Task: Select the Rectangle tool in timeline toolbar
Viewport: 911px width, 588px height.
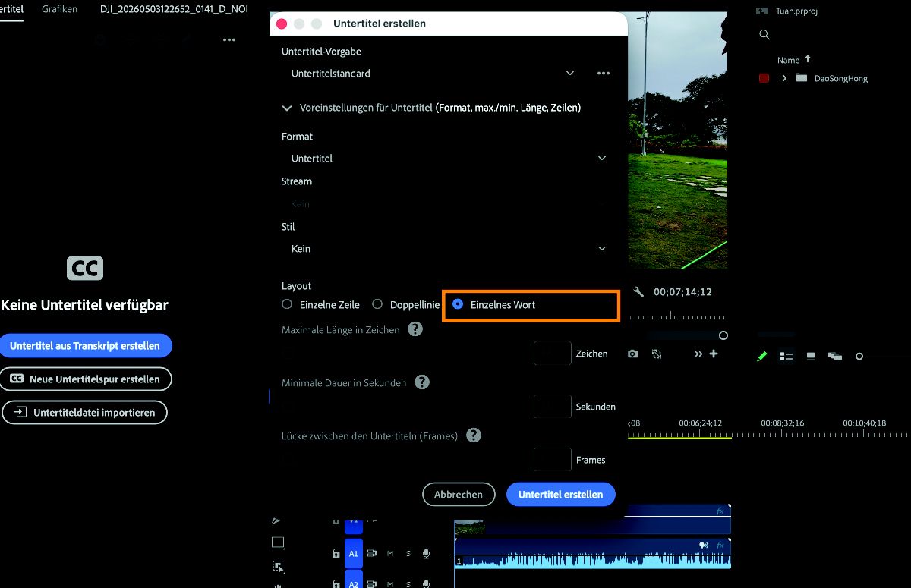Action: tap(278, 542)
